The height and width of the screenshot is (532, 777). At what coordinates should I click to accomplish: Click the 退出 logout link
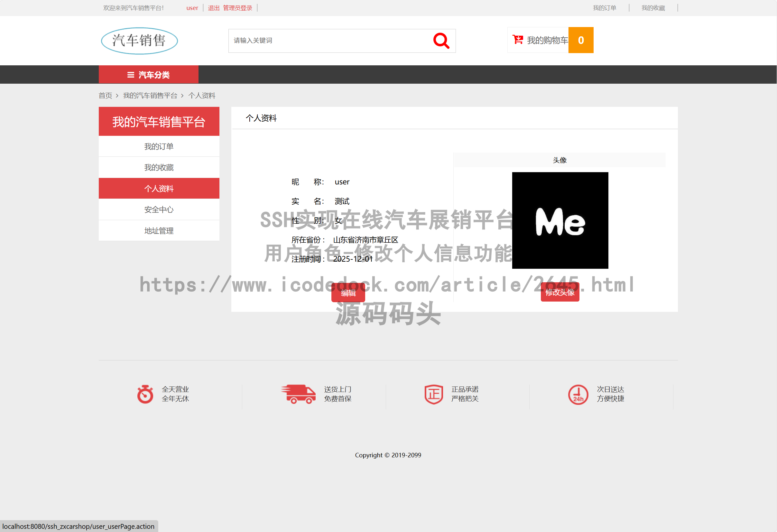click(213, 8)
